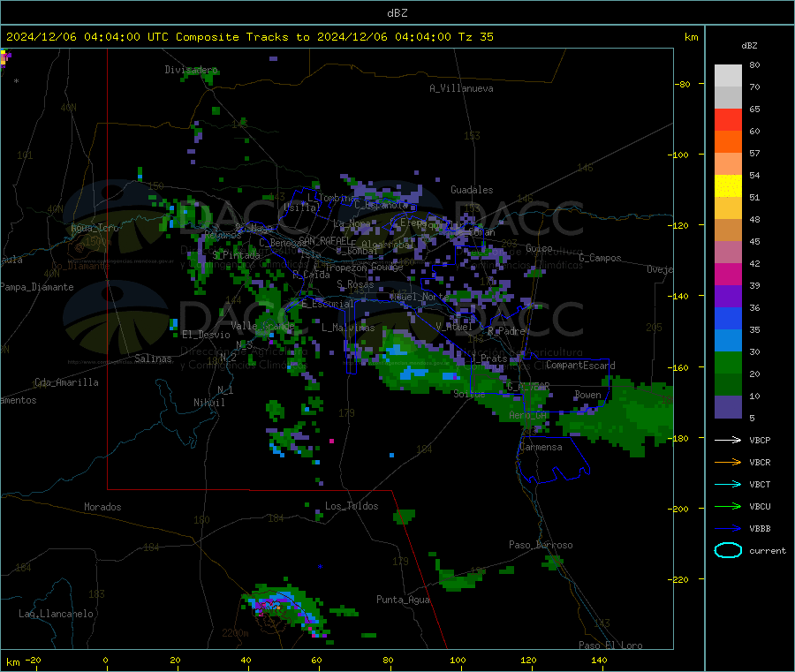The width and height of the screenshot is (795, 672).
Task: Click the '140' tick on bottom axis
Action: [599, 660]
